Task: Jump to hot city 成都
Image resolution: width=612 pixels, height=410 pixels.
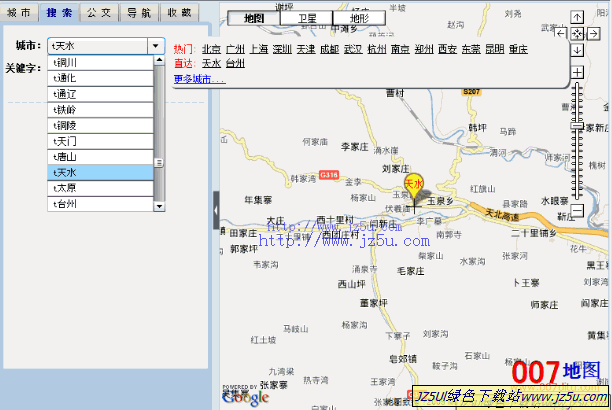Action: (x=329, y=49)
